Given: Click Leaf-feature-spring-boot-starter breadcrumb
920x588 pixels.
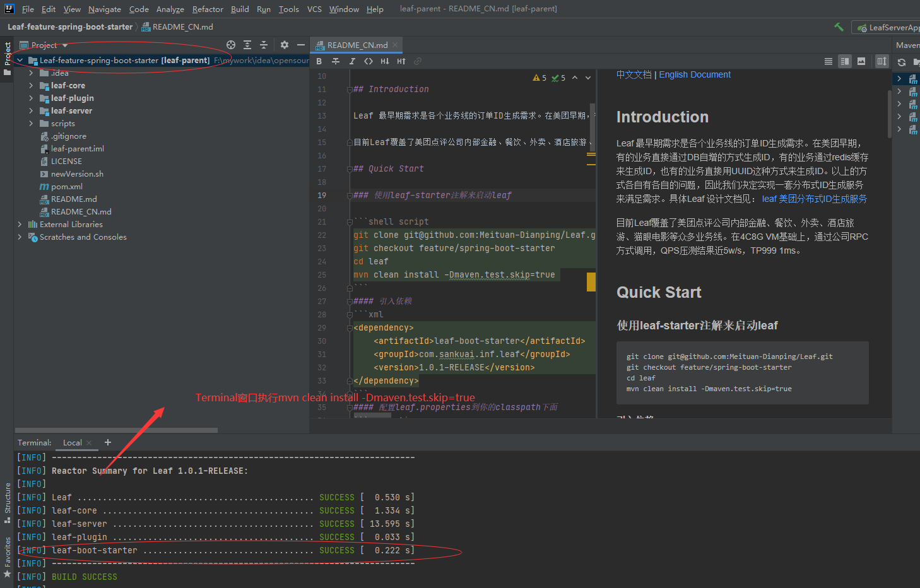Looking at the screenshot, I should point(70,27).
